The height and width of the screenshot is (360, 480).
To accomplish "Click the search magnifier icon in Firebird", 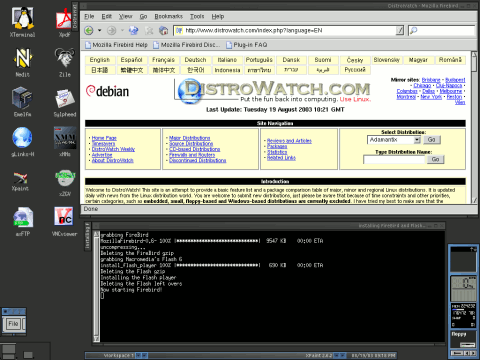I will [x=413, y=31].
